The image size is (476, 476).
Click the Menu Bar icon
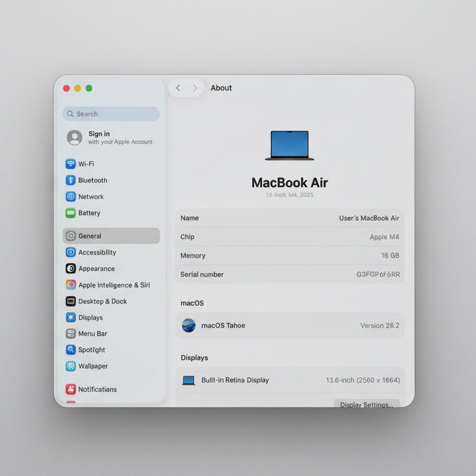(70, 334)
